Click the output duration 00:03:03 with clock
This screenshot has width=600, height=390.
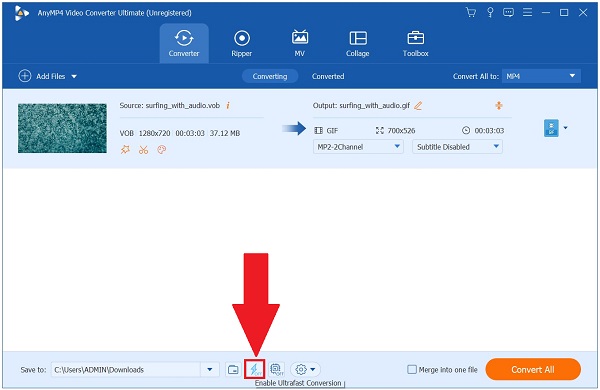tap(483, 131)
